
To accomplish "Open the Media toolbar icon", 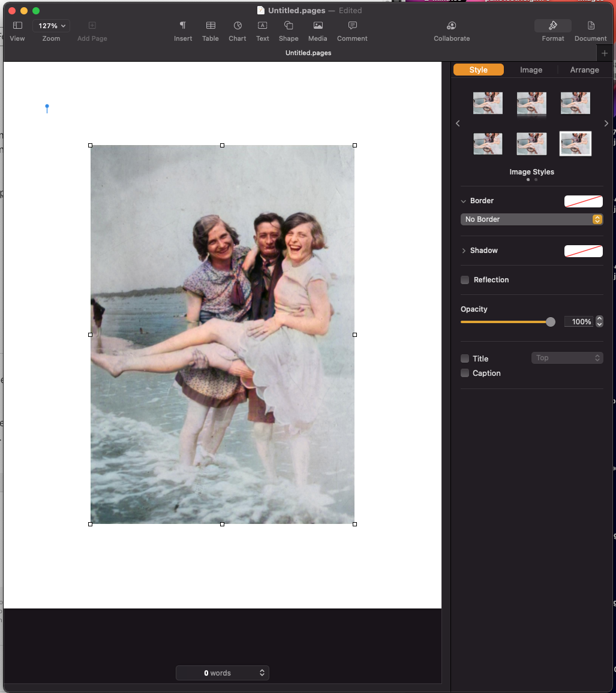I will pyautogui.click(x=318, y=26).
